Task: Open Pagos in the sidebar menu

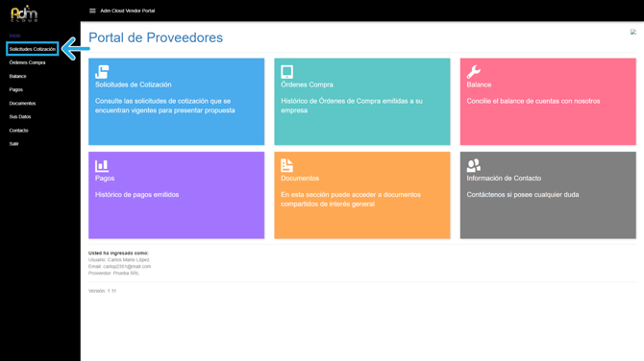Action: [16, 89]
